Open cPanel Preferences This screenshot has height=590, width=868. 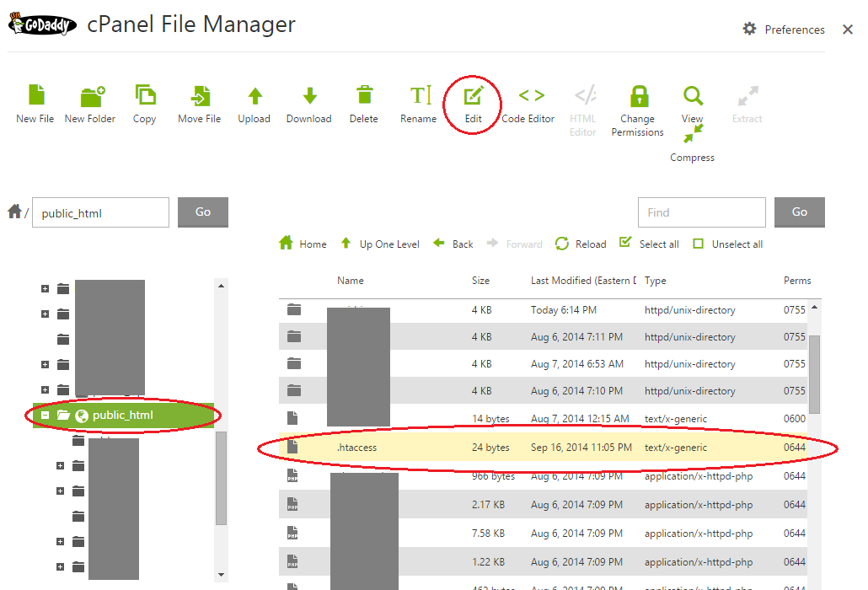[x=783, y=29]
